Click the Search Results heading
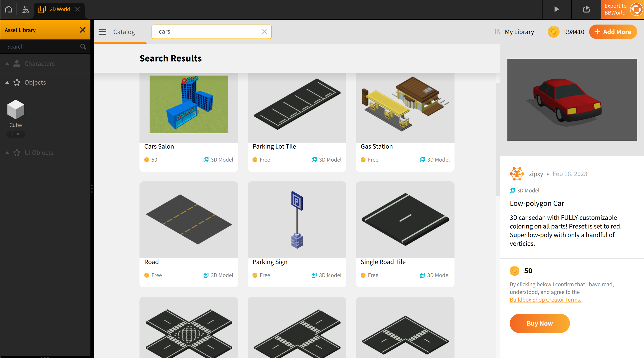Viewport: 644px width, 358px height. click(170, 58)
